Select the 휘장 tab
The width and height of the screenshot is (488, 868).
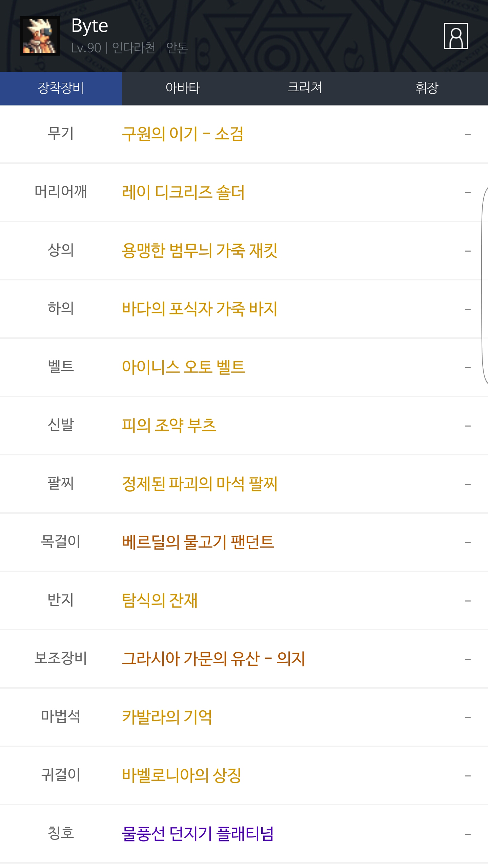pyautogui.click(x=427, y=88)
